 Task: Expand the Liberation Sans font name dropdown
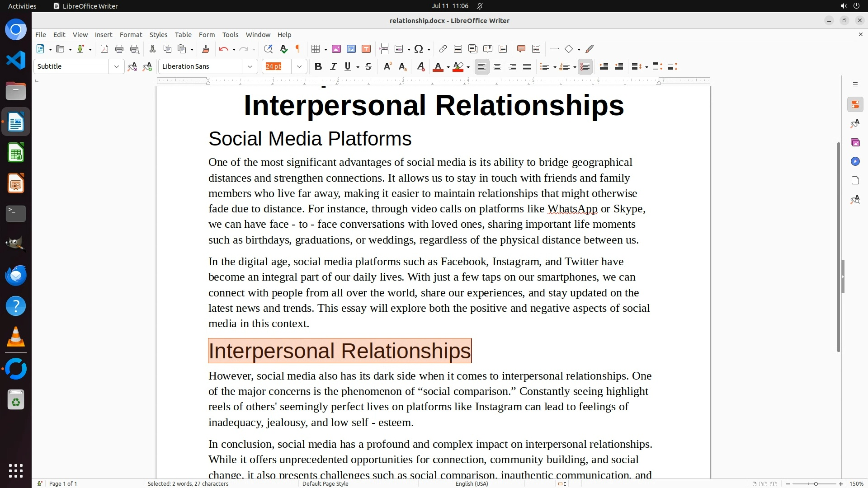click(250, 67)
